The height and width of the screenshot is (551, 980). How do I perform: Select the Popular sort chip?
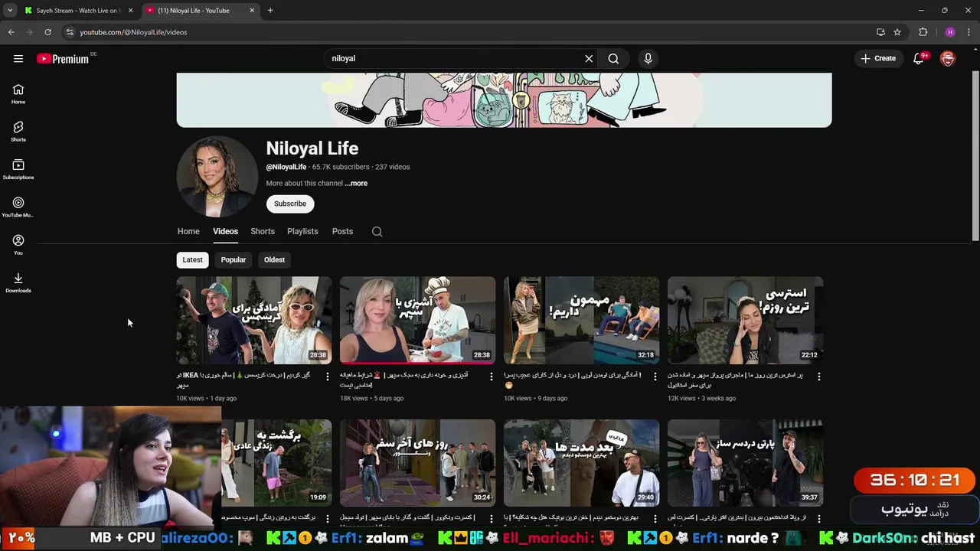coord(234,259)
